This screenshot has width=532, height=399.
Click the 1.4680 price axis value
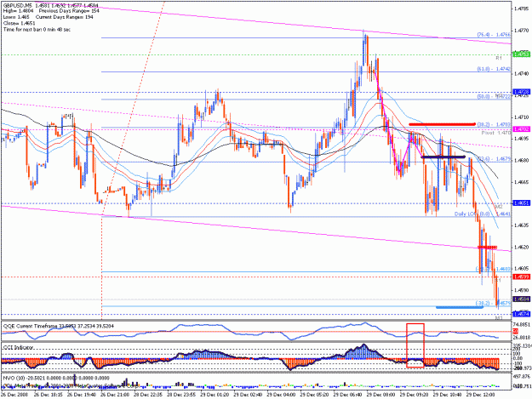(522, 160)
